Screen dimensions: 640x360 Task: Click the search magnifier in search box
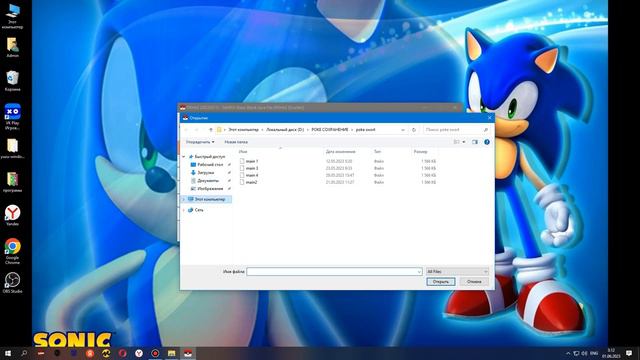tap(486, 130)
